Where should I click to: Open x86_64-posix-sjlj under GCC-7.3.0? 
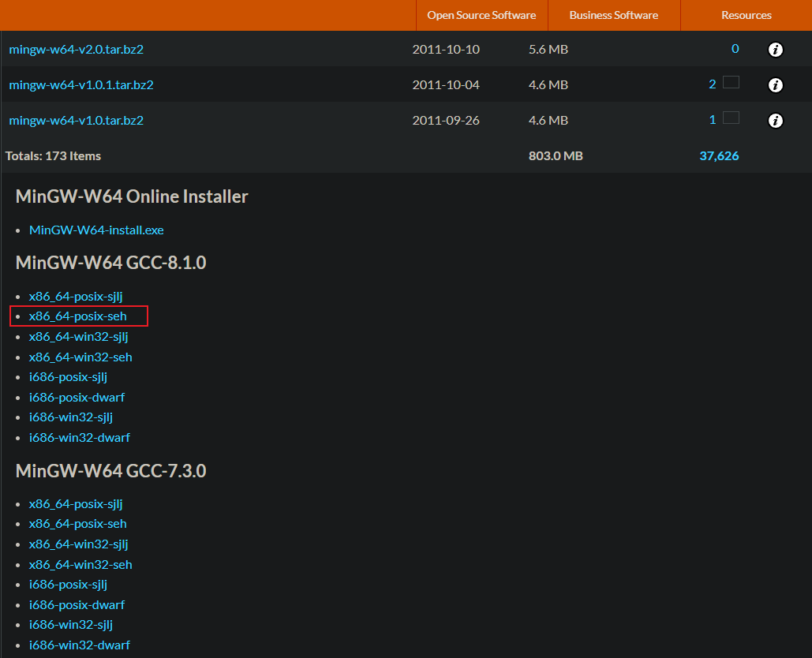tap(76, 503)
